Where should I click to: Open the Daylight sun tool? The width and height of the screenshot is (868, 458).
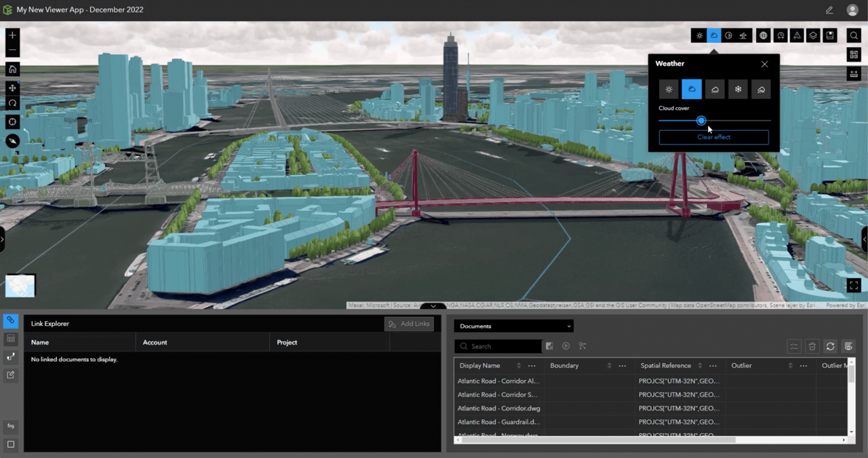click(699, 35)
